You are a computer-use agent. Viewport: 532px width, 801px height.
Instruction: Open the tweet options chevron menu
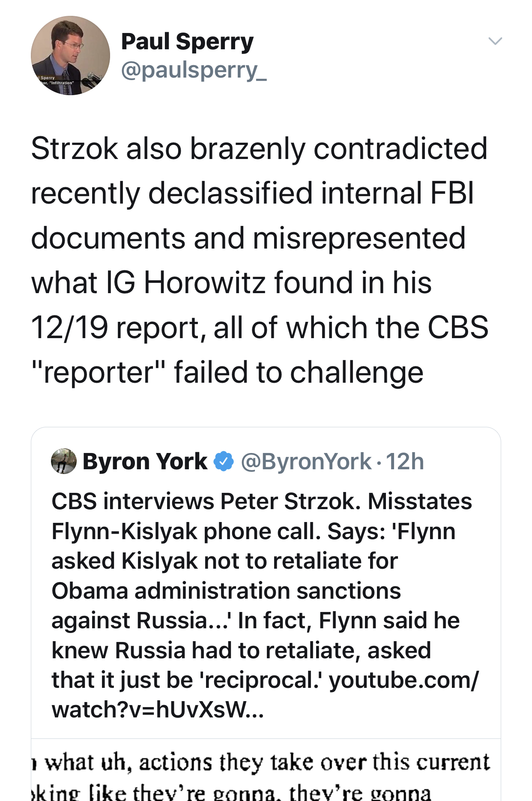(x=495, y=41)
